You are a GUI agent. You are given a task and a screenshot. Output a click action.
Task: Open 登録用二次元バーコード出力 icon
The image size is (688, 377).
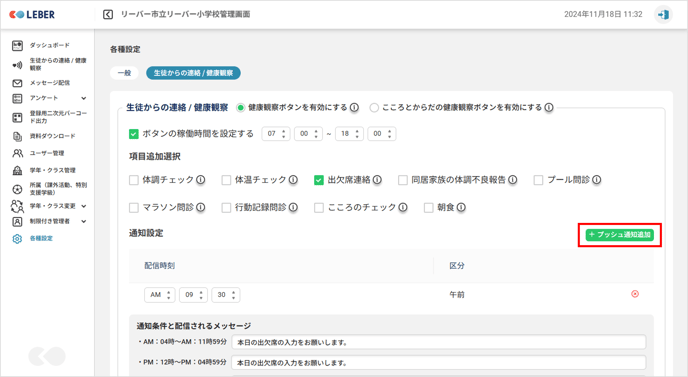tap(17, 117)
